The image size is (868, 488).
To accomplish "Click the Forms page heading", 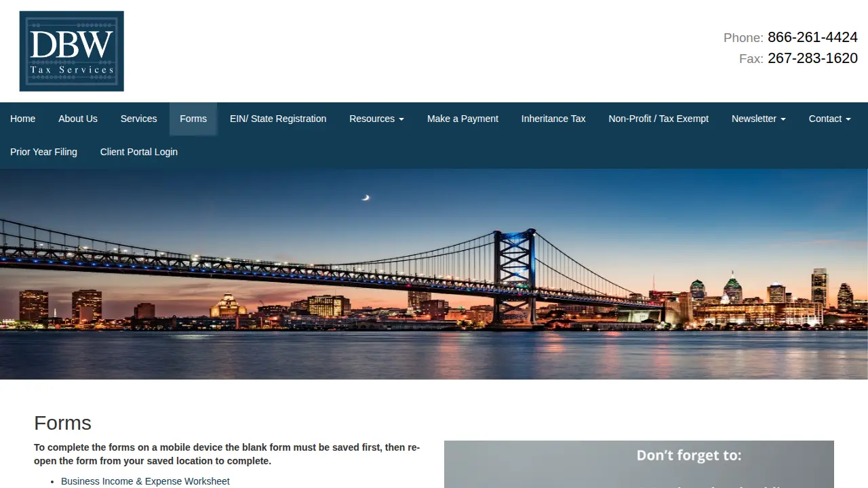I will pyautogui.click(x=62, y=423).
